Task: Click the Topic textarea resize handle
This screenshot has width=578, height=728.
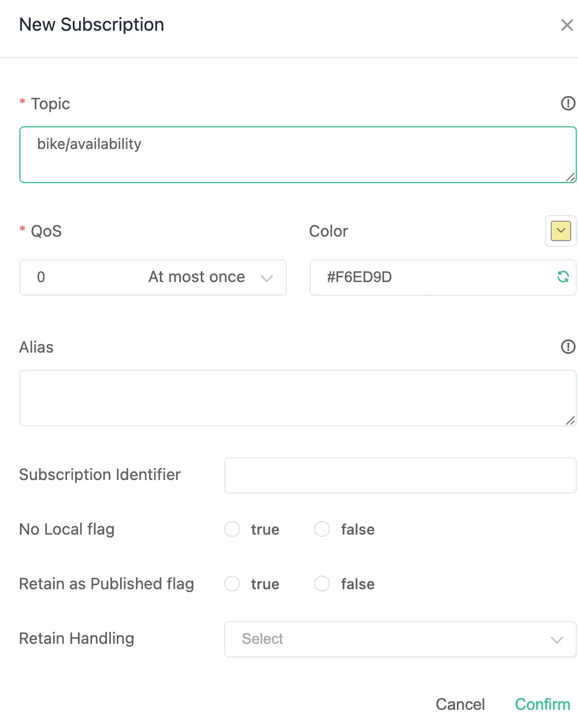Action: (570, 177)
